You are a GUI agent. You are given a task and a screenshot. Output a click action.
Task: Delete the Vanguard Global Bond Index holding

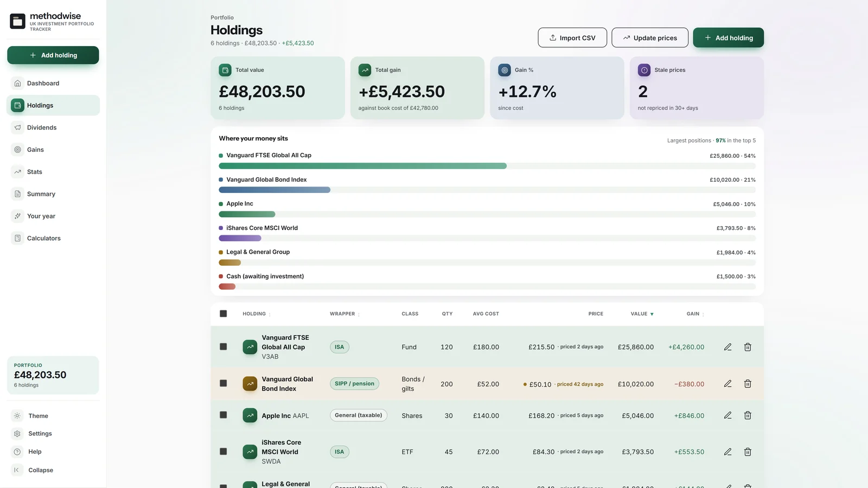tap(748, 384)
